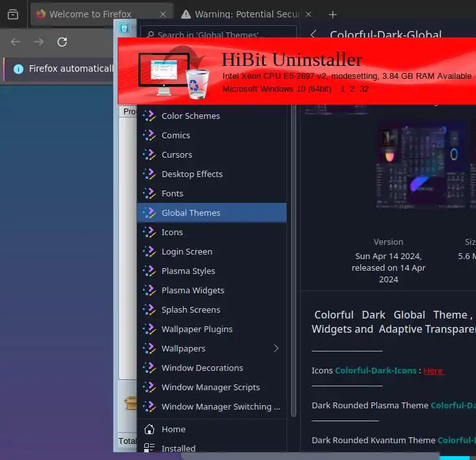The width and height of the screenshot is (476, 460).
Task: Open the red 'Here' link
Action: click(x=433, y=371)
